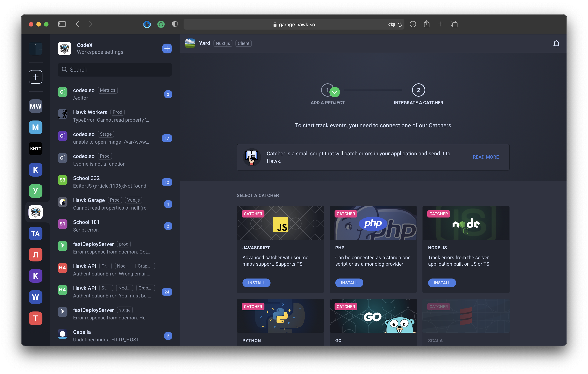Viewport: 588px width, 374px height.
Task: Open the fastDeployServer stage project
Action: 115,314
